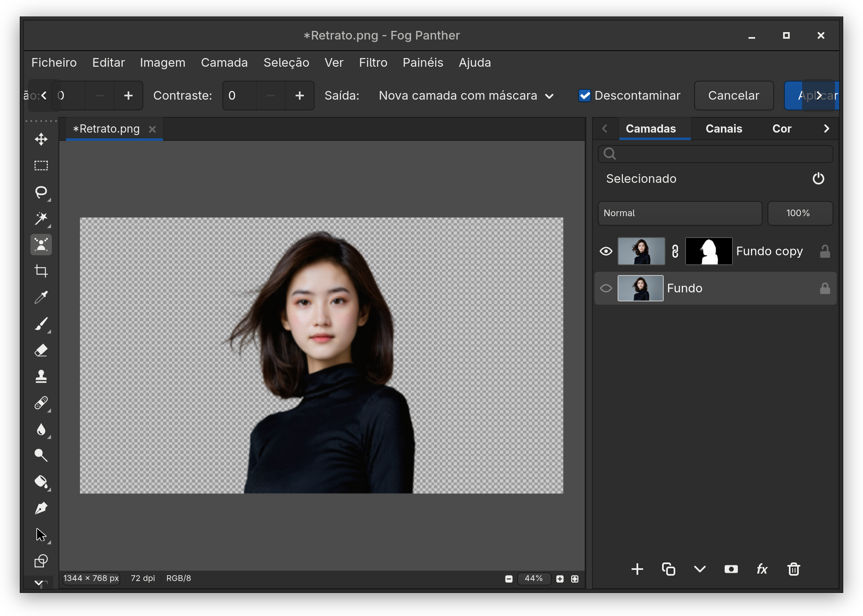Select the Rectangular Marquee tool

(x=41, y=166)
